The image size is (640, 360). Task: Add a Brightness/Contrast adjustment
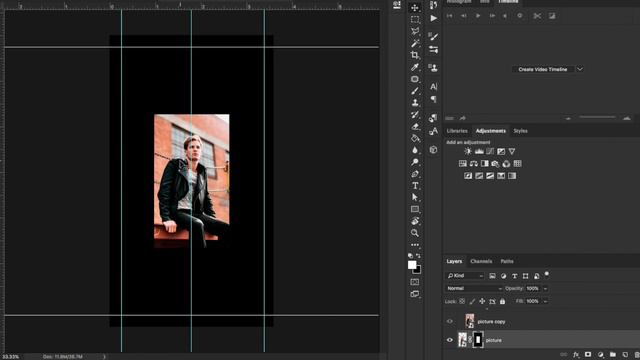(x=468, y=151)
